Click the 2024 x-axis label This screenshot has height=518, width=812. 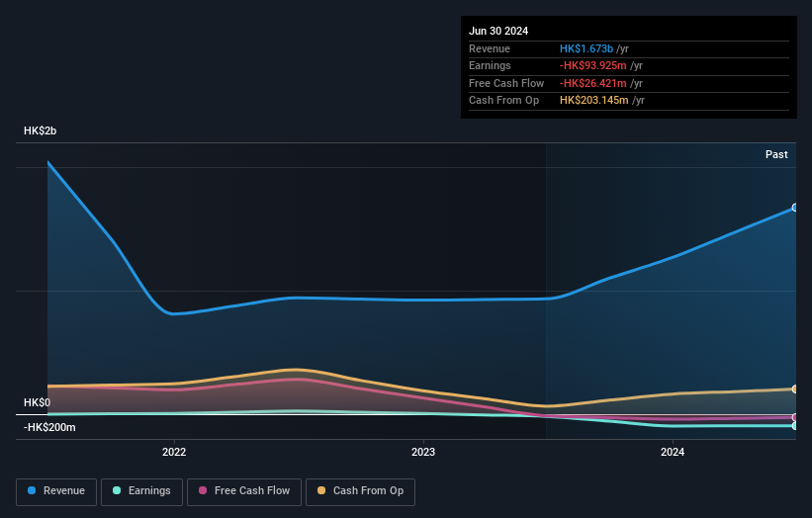tap(673, 453)
